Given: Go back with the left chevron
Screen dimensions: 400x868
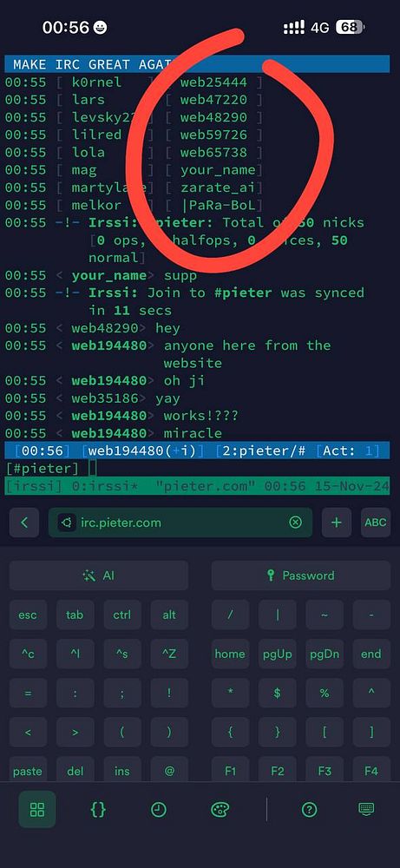Looking at the screenshot, I should (x=24, y=522).
